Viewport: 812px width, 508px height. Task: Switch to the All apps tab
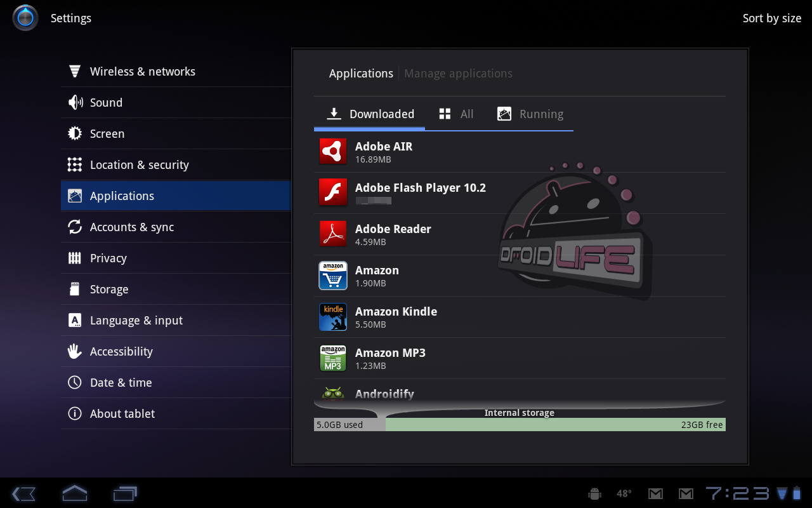pos(456,114)
